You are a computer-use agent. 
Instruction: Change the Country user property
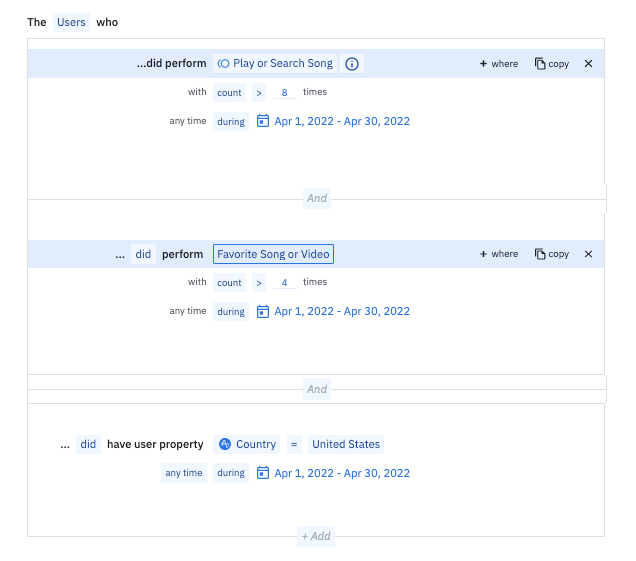tap(247, 444)
